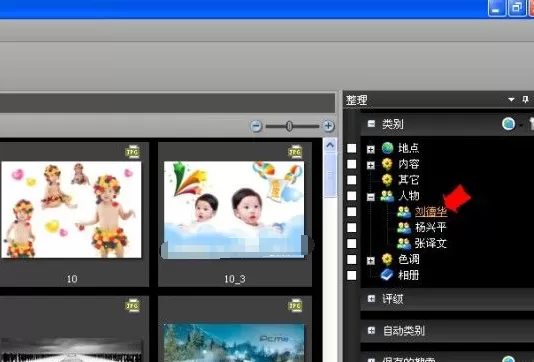
Task: Check the 其它 category checkbox
Action: [x=352, y=180]
